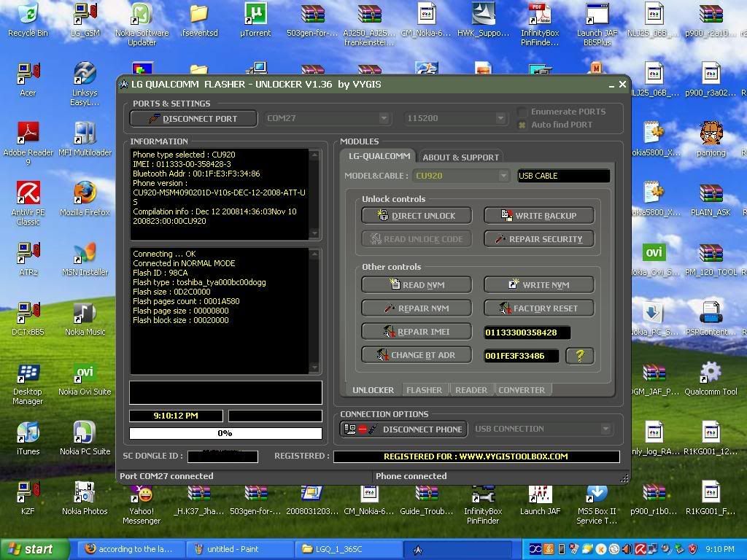
Task: Click the connection log panel scrollbar
Action: click(314, 311)
